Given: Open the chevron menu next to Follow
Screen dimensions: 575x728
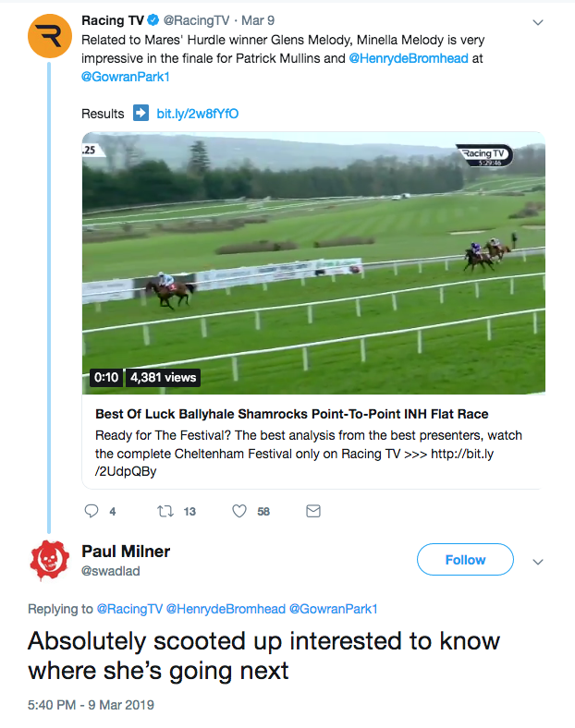Looking at the screenshot, I should click(x=538, y=562).
